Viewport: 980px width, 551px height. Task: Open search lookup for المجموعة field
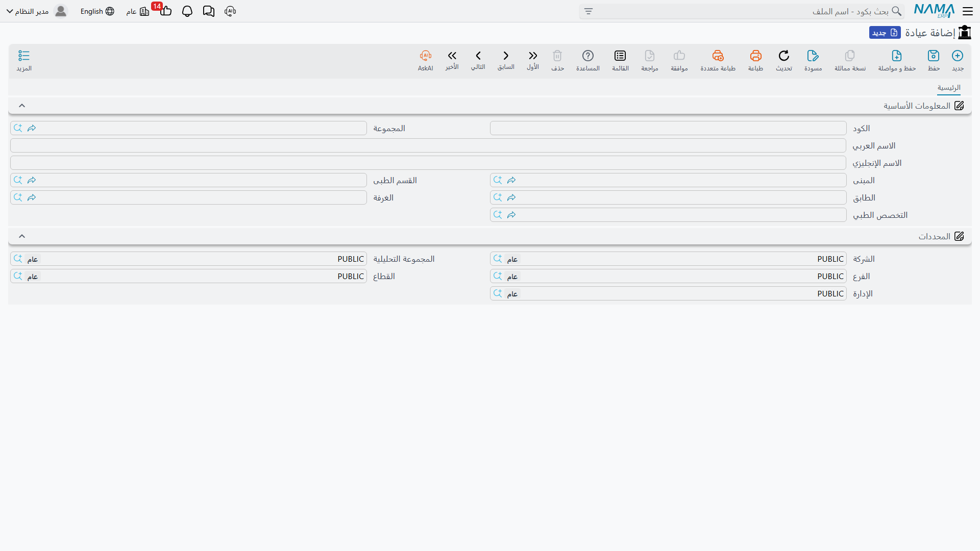point(18,128)
